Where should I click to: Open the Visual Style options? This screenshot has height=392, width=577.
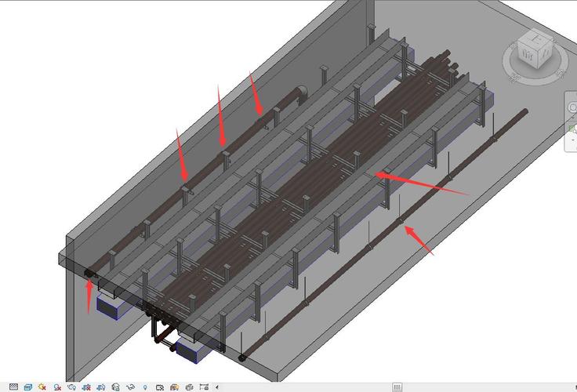coord(28,387)
